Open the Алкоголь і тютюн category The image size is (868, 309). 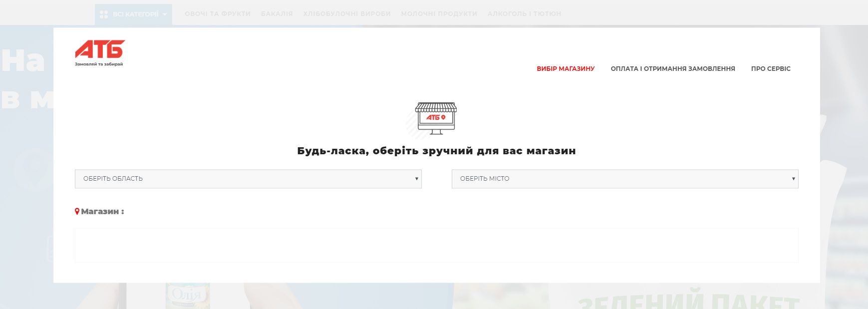point(525,14)
